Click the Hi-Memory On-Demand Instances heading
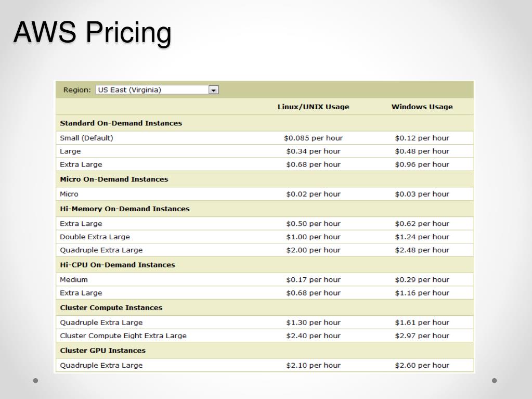Screen dimensions: 532x399 [124, 209]
